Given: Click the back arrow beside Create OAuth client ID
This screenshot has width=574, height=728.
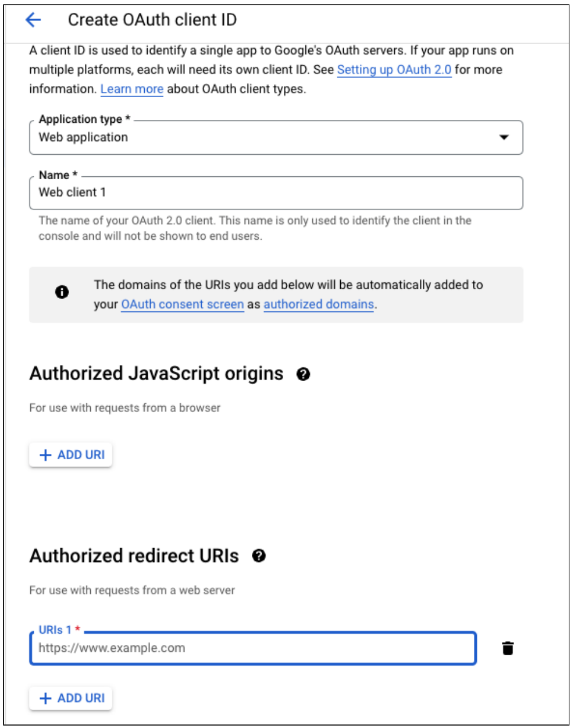Looking at the screenshot, I should (x=33, y=20).
